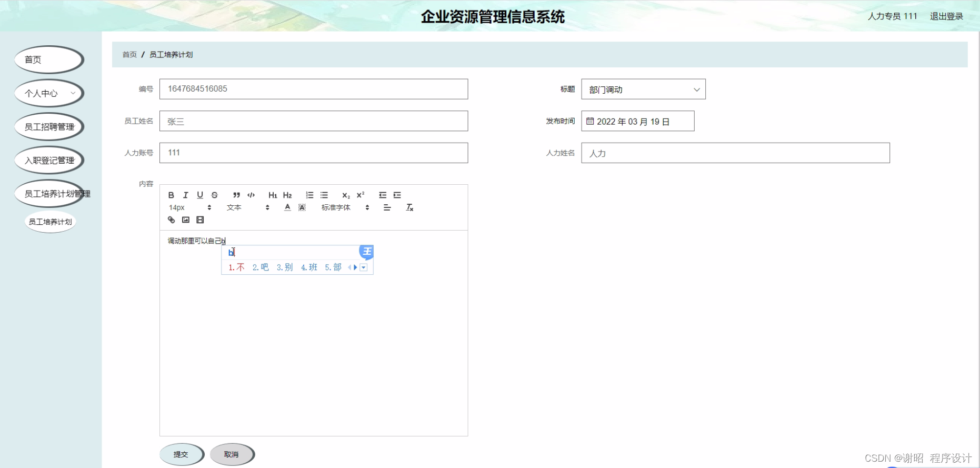Click 退出登录 to log out
The image size is (980, 468).
click(946, 16)
